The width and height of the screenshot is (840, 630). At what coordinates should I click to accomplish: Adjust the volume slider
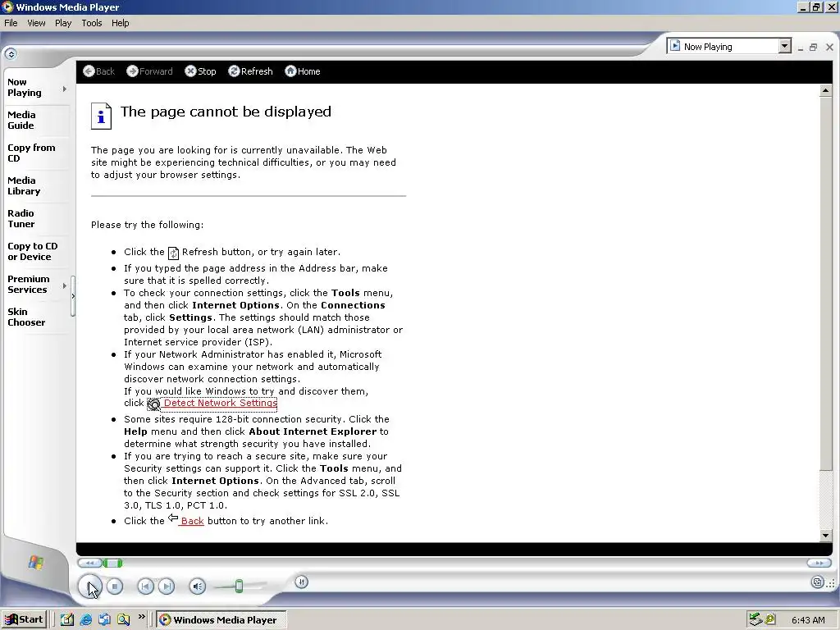239,586
